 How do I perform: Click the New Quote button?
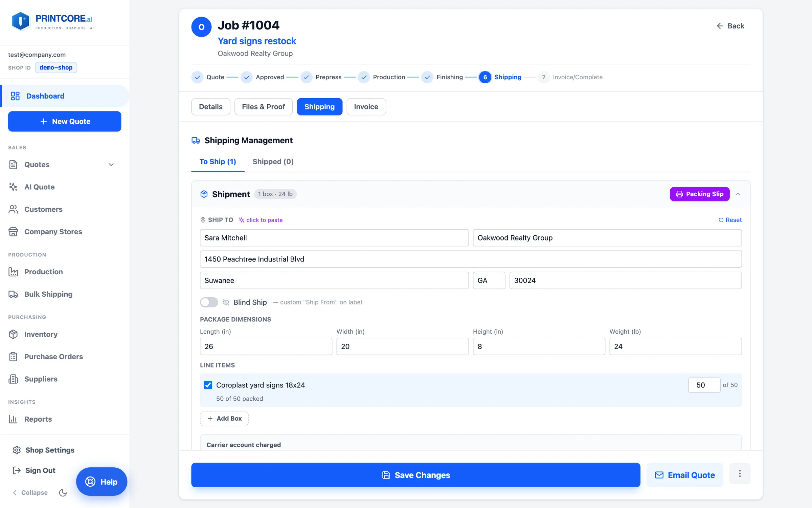point(65,122)
